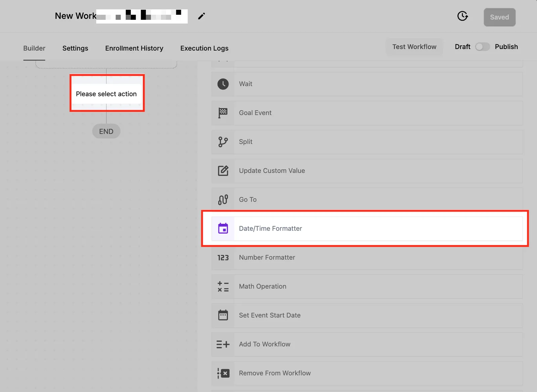537x392 pixels.
Task: Choose the Remove From Workflow label
Action: (275, 373)
